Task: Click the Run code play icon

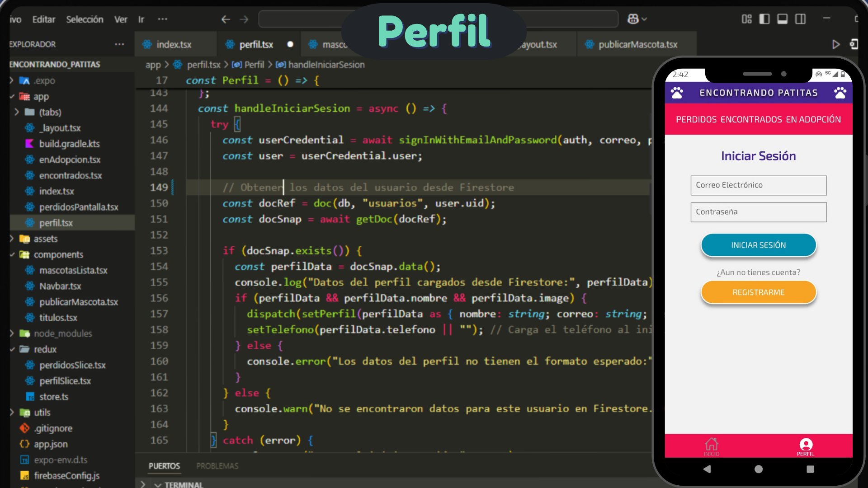Action: (x=835, y=44)
